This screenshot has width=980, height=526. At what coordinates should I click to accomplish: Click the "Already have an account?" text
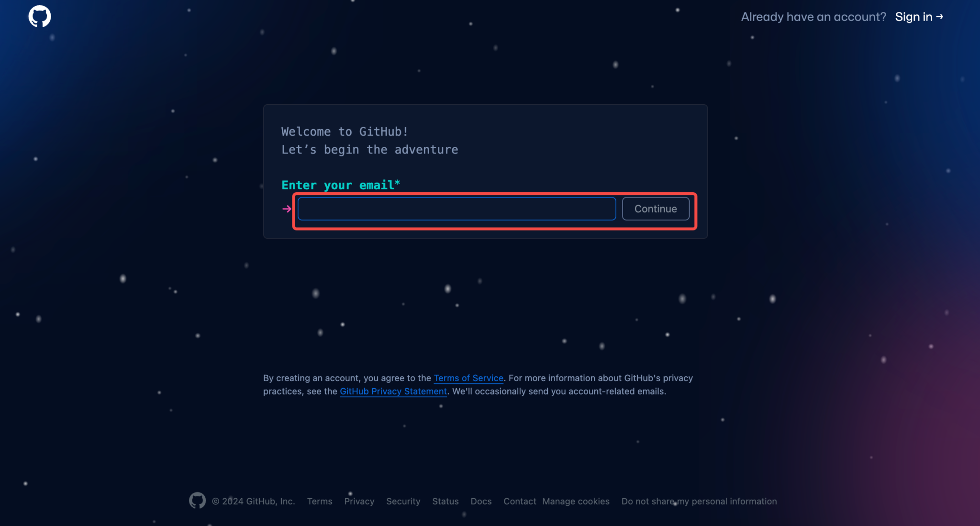pyautogui.click(x=813, y=17)
